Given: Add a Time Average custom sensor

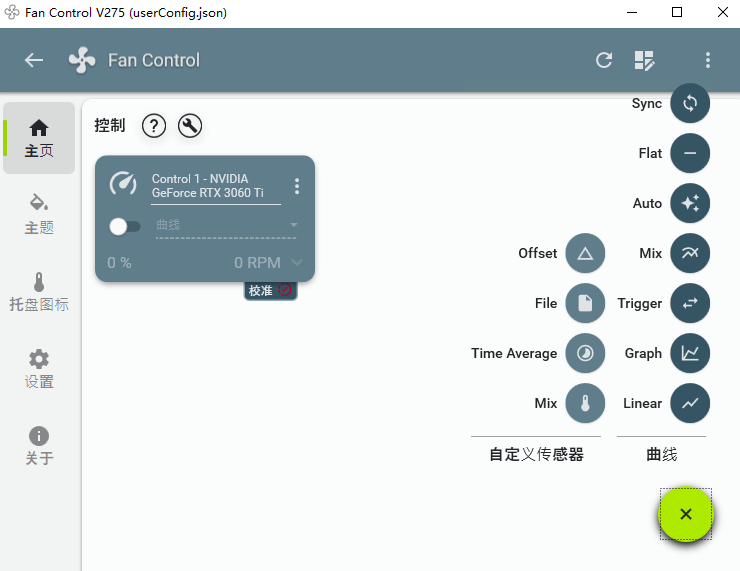Looking at the screenshot, I should (x=585, y=353).
